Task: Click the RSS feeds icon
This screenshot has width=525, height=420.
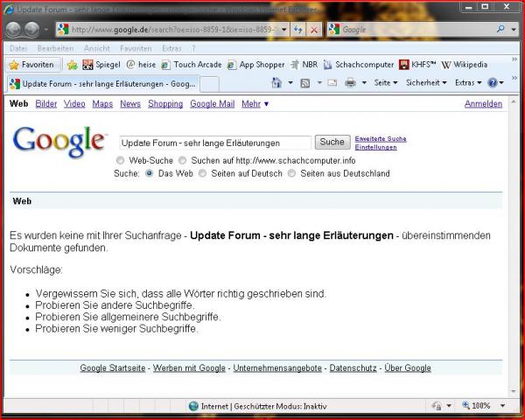Action: pos(304,83)
